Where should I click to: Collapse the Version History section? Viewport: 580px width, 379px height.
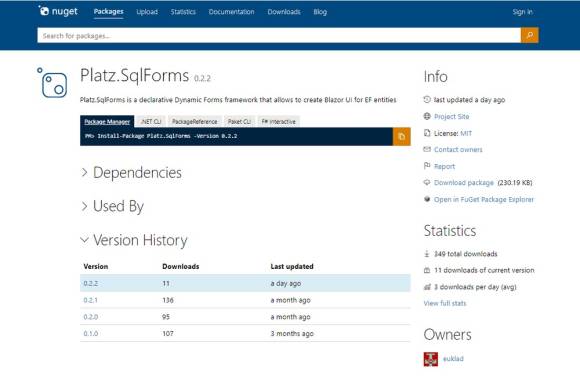point(134,240)
